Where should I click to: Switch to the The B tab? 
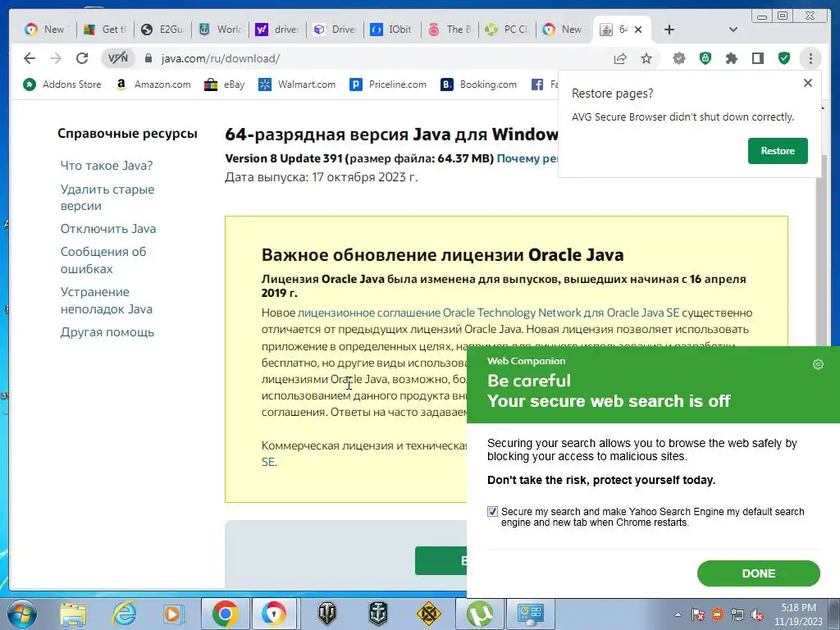click(x=450, y=30)
